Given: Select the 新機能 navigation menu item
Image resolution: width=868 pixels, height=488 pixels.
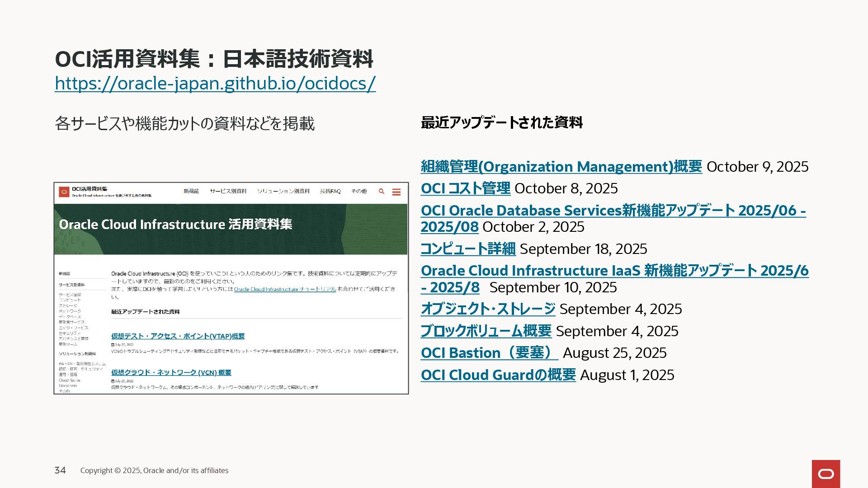Looking at the screenshot, I should pos(191,192).
